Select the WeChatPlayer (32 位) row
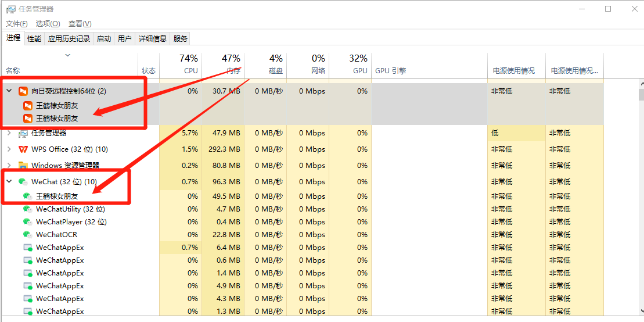This screenshot has height=322, width=644. pyautogui.click(x=303, y=222)
